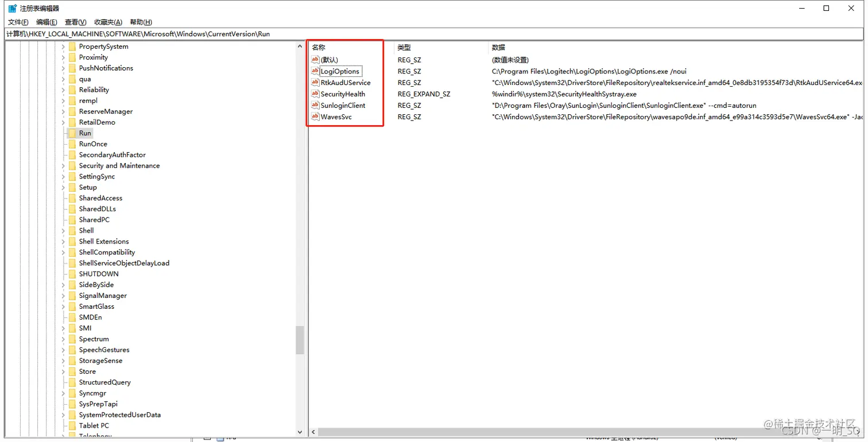The height and width of the screenshot is (442, 868).
Task: Click the open folder icon of Run key
Action: pos(72,133)
